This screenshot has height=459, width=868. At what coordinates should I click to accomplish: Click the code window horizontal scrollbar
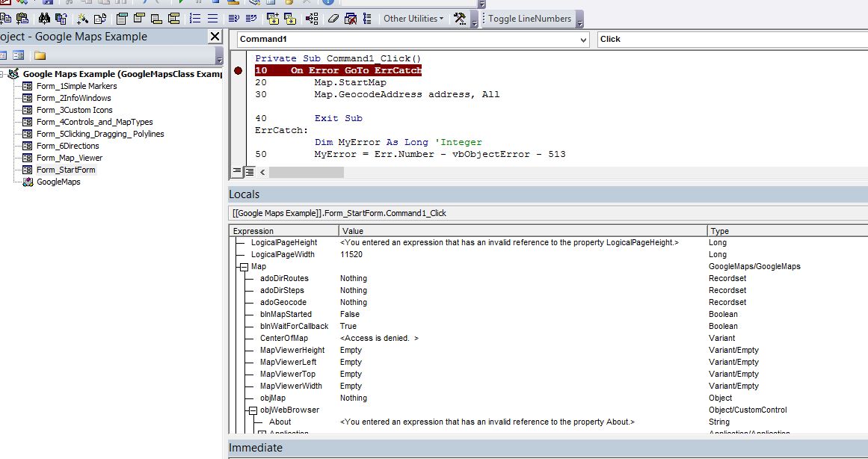307,172
